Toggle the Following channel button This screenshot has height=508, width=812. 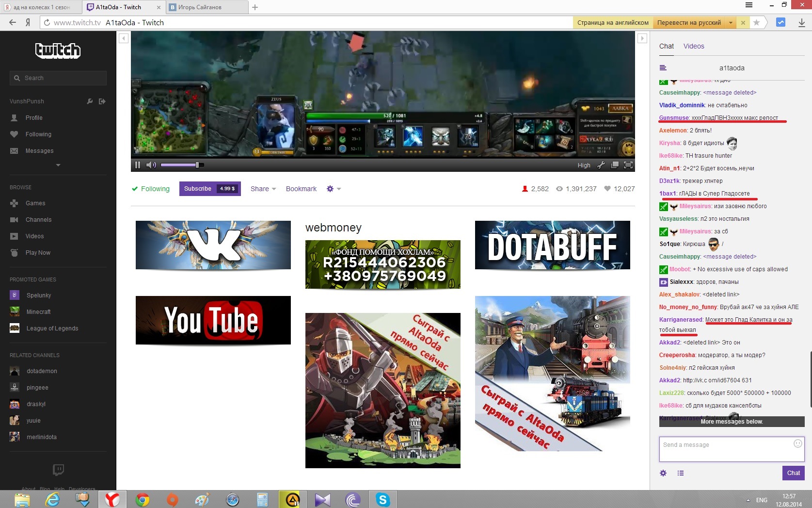(151, 189)
